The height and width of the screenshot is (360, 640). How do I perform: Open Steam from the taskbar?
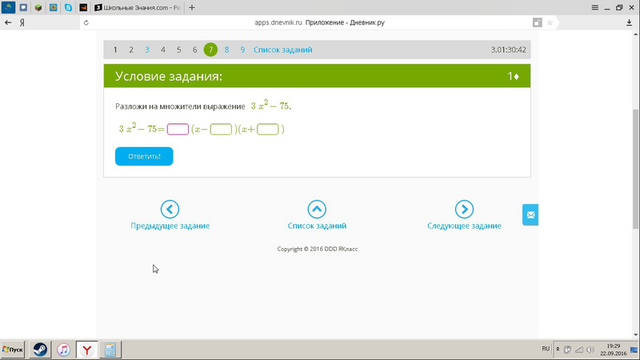(x=40, y=350)
